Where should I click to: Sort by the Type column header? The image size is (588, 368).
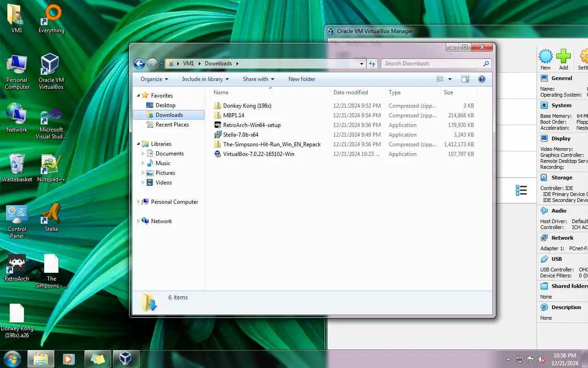pyautogui.click(x=413, y=92)
